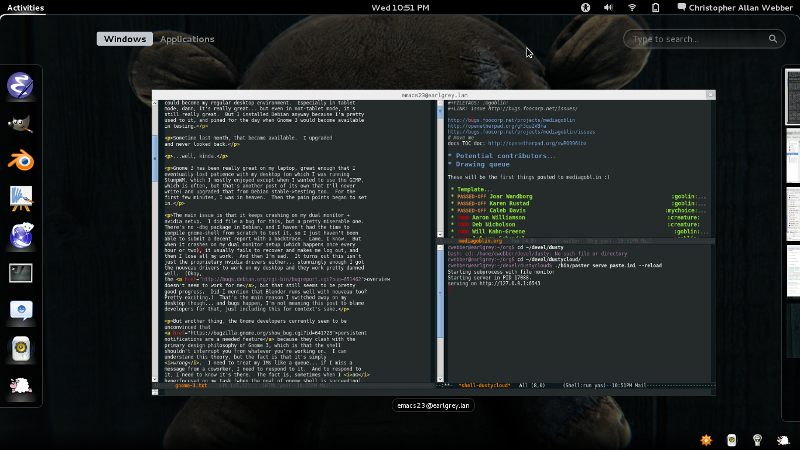Switch to the Windows view
This screenshot has width=800, height=450.
124,39
